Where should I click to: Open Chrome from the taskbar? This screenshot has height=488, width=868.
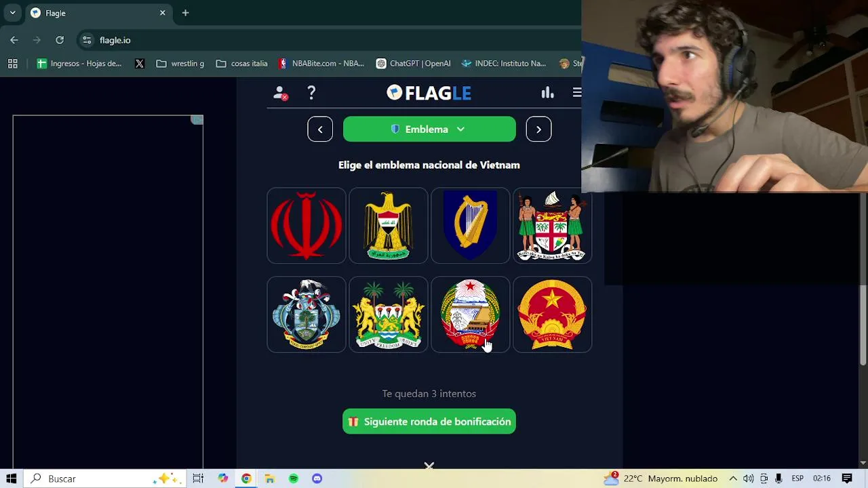pos(246,479)
